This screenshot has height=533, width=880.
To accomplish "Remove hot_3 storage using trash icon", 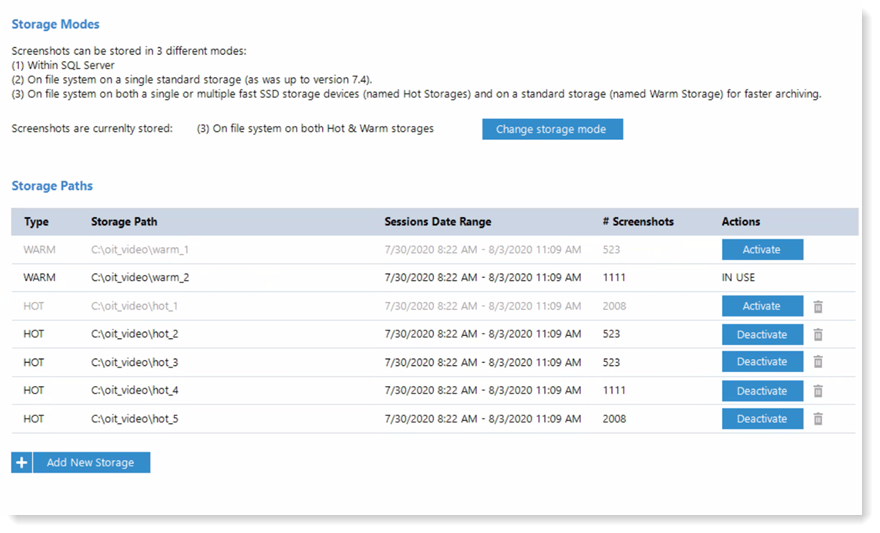I will click(817, 362).
